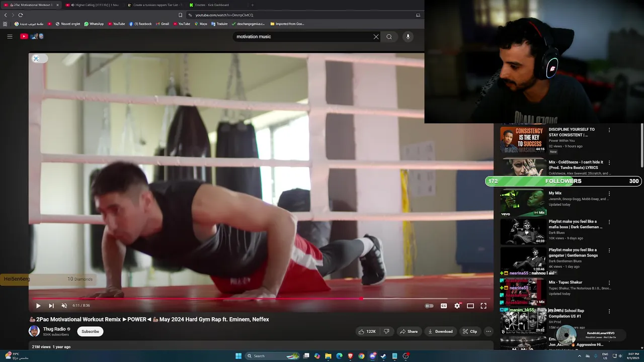The height and width of the screenshot is (362, 644).
Task: Open options for 'My Mix'
Action: coord(609,194)
